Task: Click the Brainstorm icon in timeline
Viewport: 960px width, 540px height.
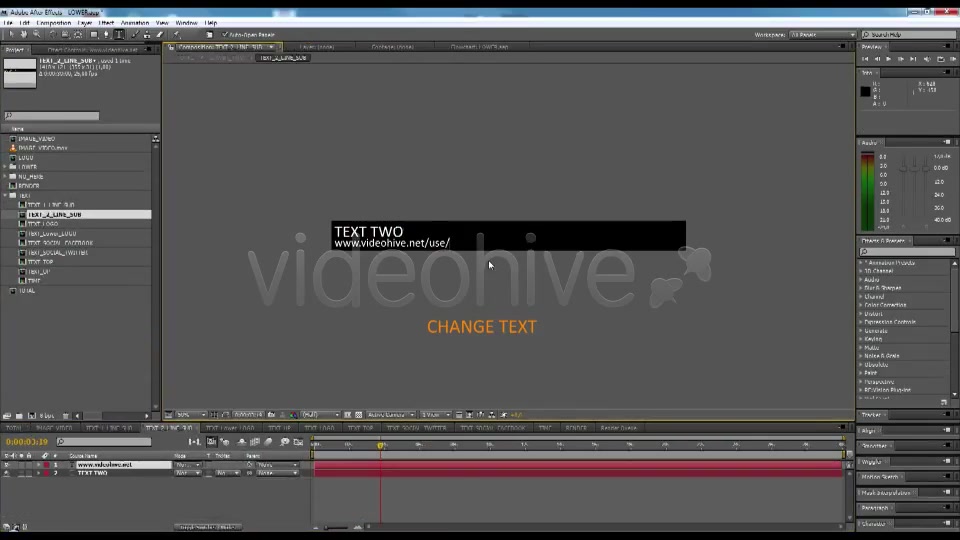Action: [x=285, y=442]
